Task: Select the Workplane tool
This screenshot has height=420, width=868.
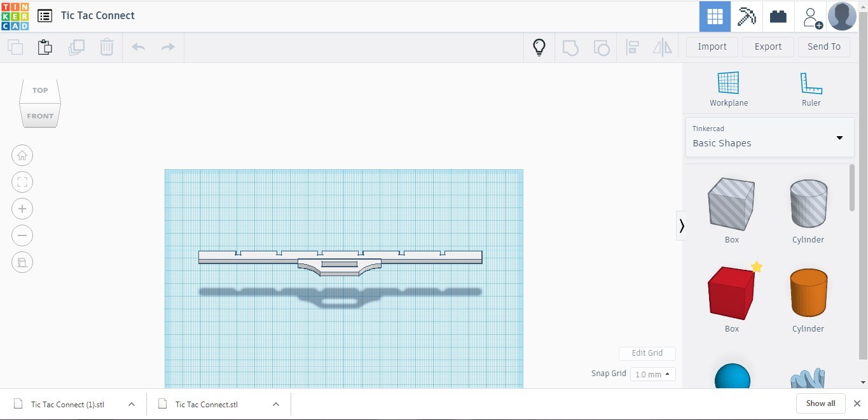Action: (x=728, y=88)
